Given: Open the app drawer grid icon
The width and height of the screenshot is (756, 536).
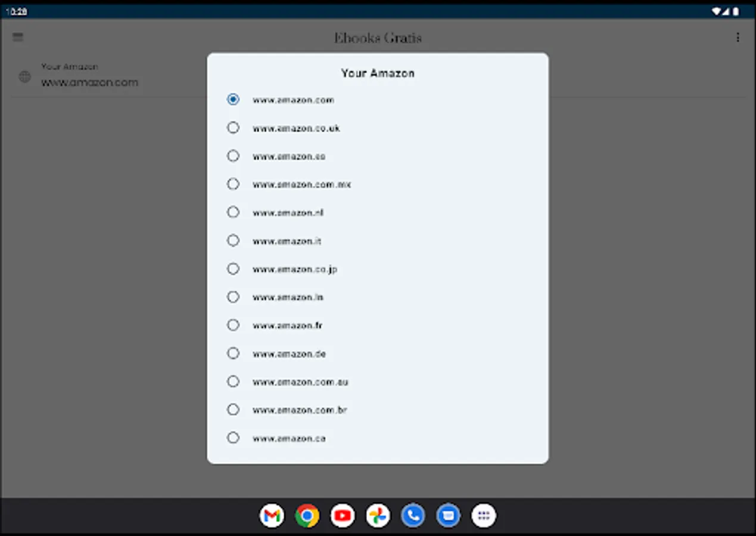Looking at the screenshot, I should tap(484, 516).
